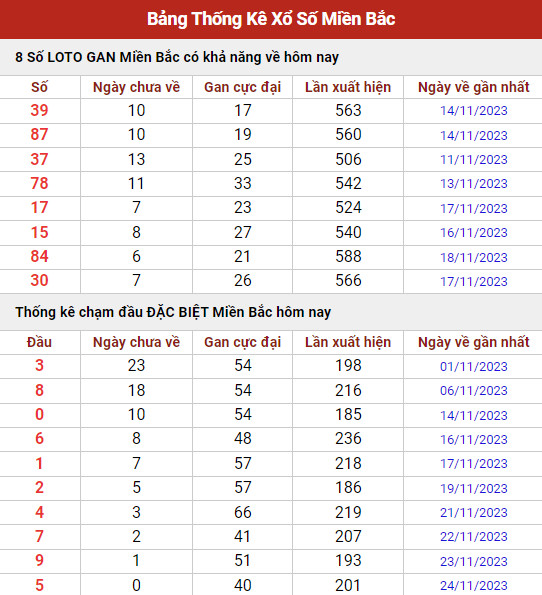Select the red loto number 84
The width and height of the screenshot is (542, 595).
click(39, 257)
